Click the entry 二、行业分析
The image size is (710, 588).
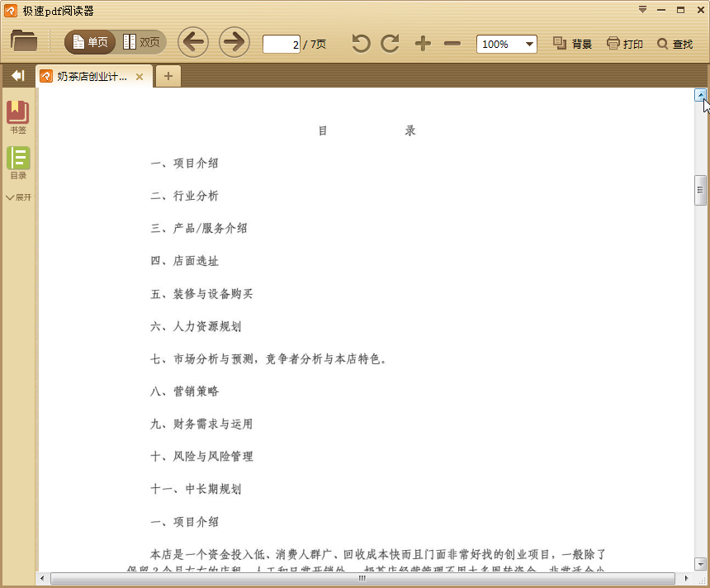point(184,196)
